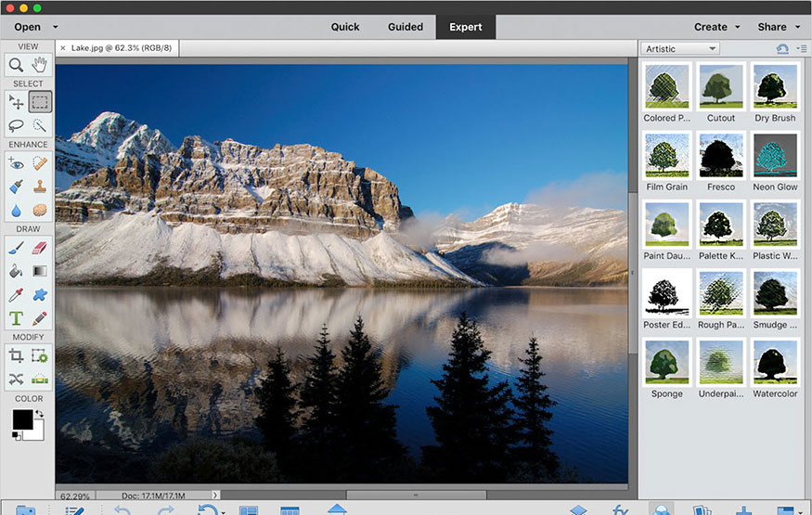The image size is (812, 515).
Task: Select the Sponge tool in Enhance
Action: point(39,210)
